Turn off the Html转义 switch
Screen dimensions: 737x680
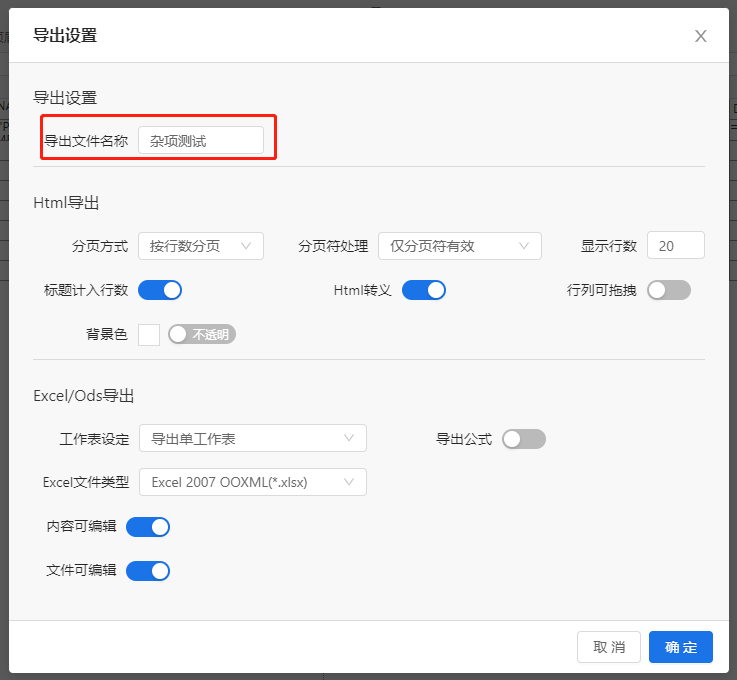point(424,290)
